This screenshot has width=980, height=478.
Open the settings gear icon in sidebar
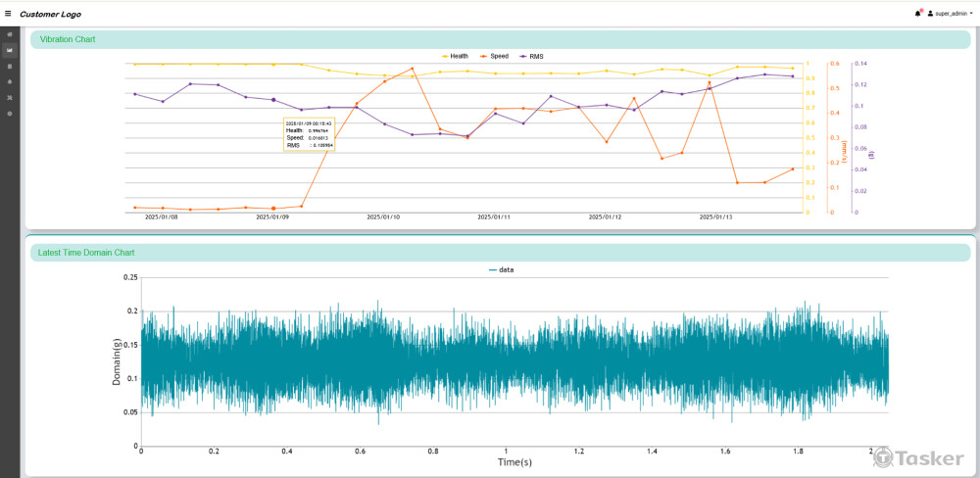[x=10, y=114]
